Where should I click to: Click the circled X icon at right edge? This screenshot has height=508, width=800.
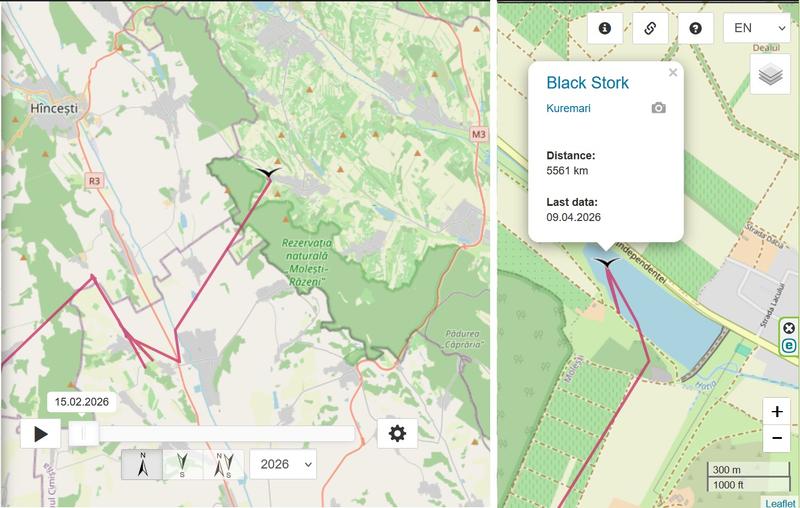789,328
